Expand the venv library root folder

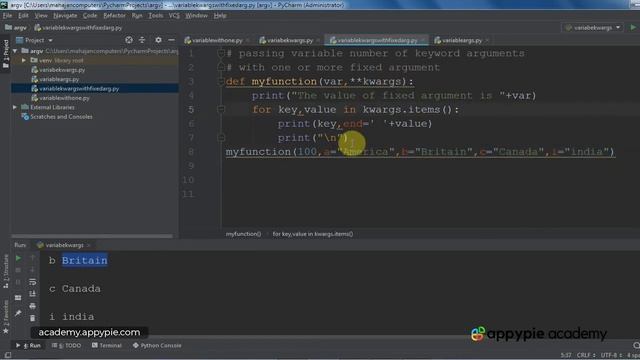pyautogui.click(x=24, y=60)
